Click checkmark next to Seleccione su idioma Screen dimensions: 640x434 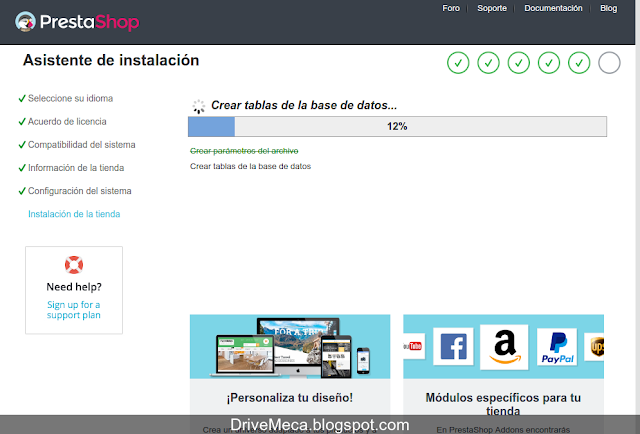22,98
